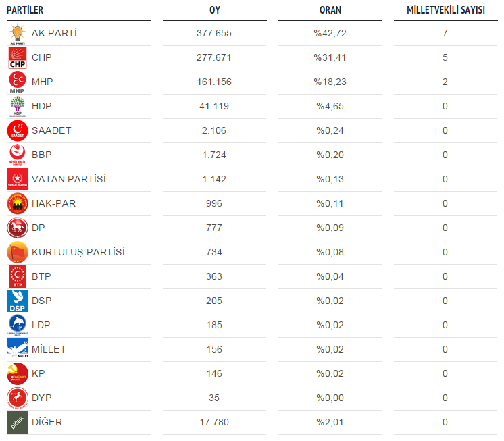Click the OY column header

pos(215,10)
